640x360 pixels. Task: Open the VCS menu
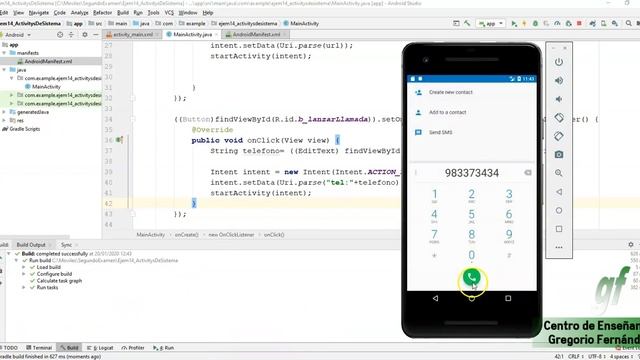pos(169,13)
